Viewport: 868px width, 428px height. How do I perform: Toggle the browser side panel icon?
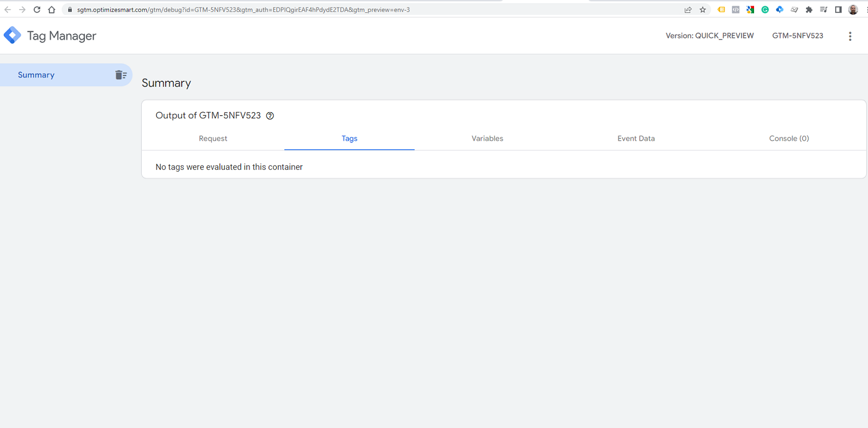[838, 10]
